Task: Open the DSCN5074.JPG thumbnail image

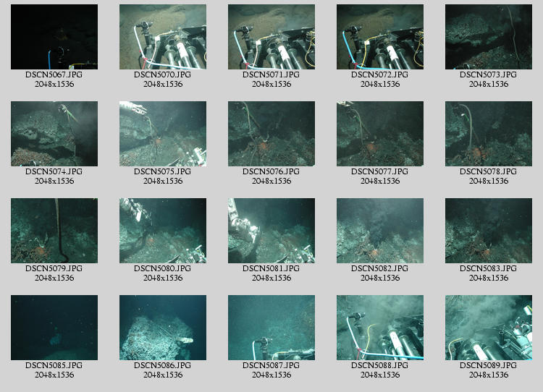Action: tap(54, 134)
